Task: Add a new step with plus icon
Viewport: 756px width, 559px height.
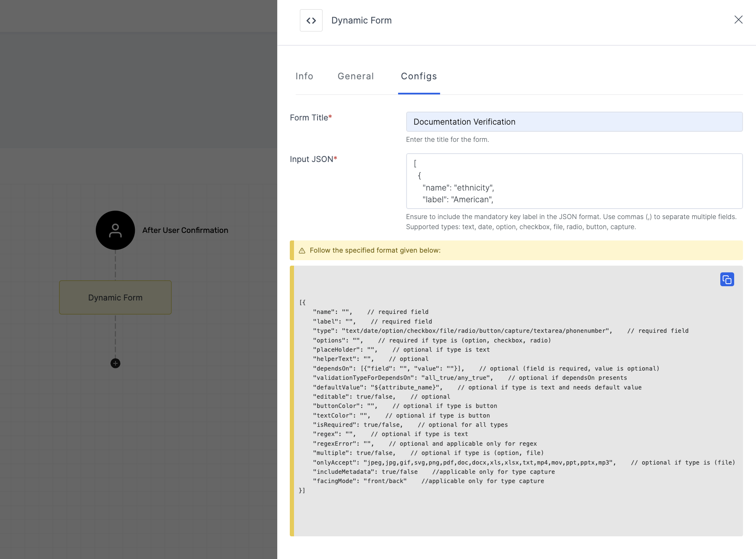Action: (x=115, y=363)
